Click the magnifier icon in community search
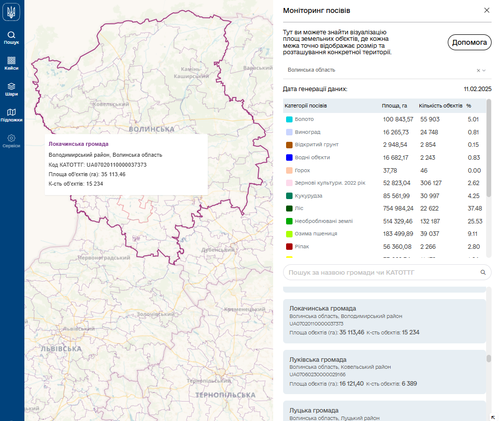 483,272
